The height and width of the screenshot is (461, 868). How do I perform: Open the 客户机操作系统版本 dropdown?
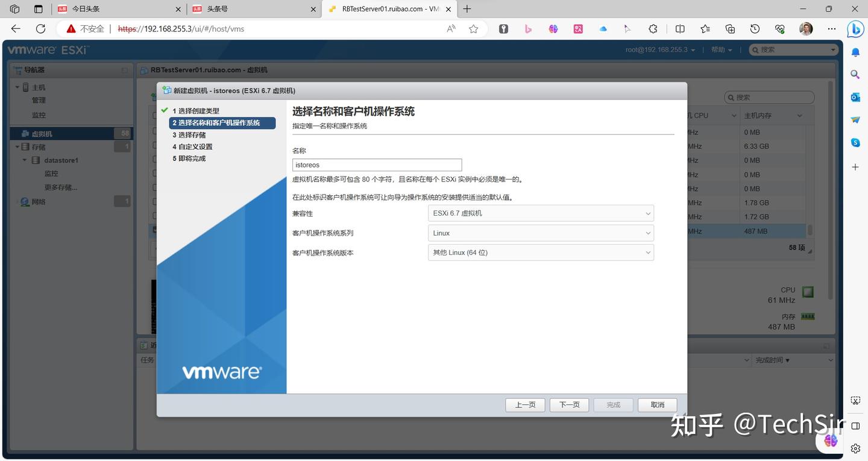pyautogui.click(x=541, y=252)
